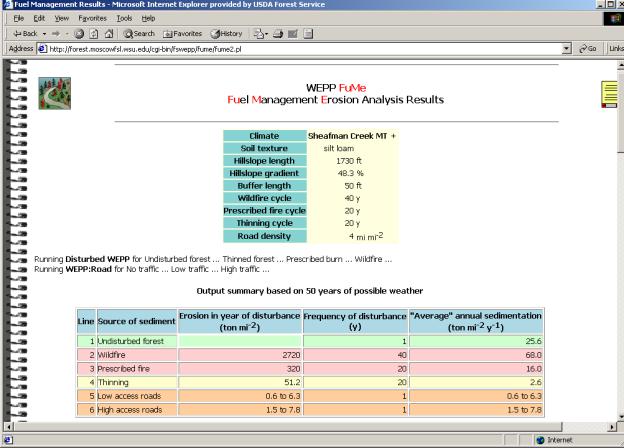Expand the address bar dropdown arrow
The height and width of the screenshot is (448, 624).
pyautogui.click(x=567, y=49)
